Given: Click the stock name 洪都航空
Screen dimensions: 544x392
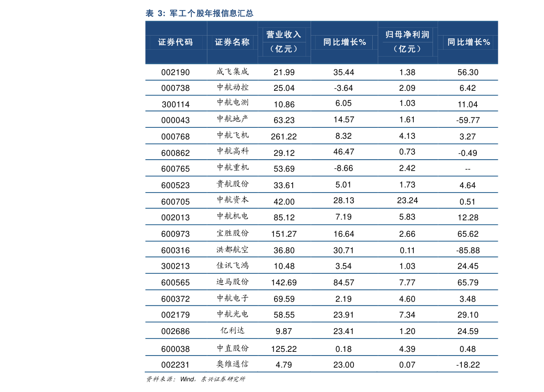Looking at the screenshot, I should [x=232, y=250].
